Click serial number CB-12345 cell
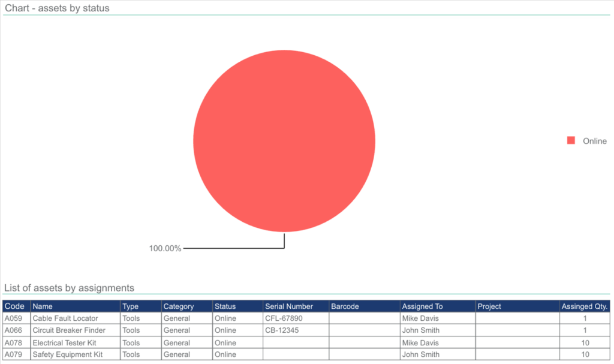614x364 pixels. point(282,330)
